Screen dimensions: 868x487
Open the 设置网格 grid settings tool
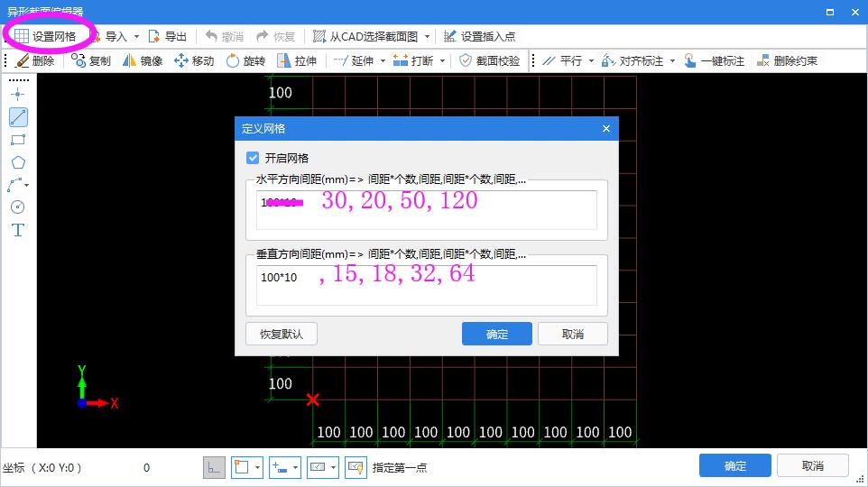pos(45,36)
